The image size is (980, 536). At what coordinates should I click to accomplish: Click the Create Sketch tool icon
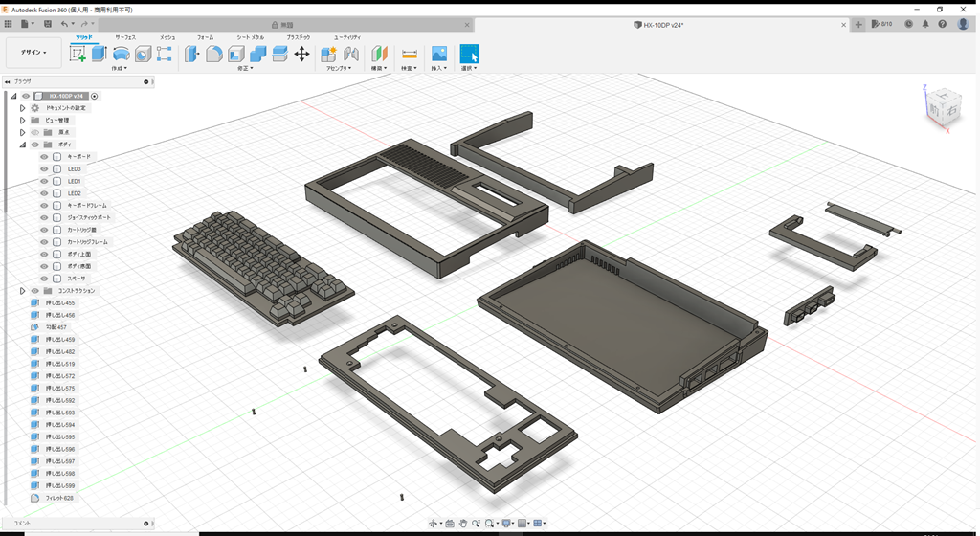pos(78,54)
